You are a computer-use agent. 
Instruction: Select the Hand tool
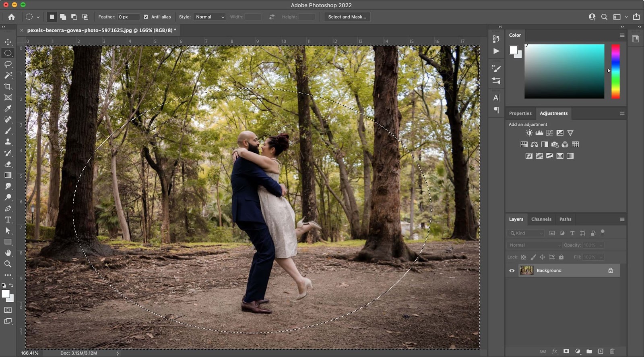point(8,253)
